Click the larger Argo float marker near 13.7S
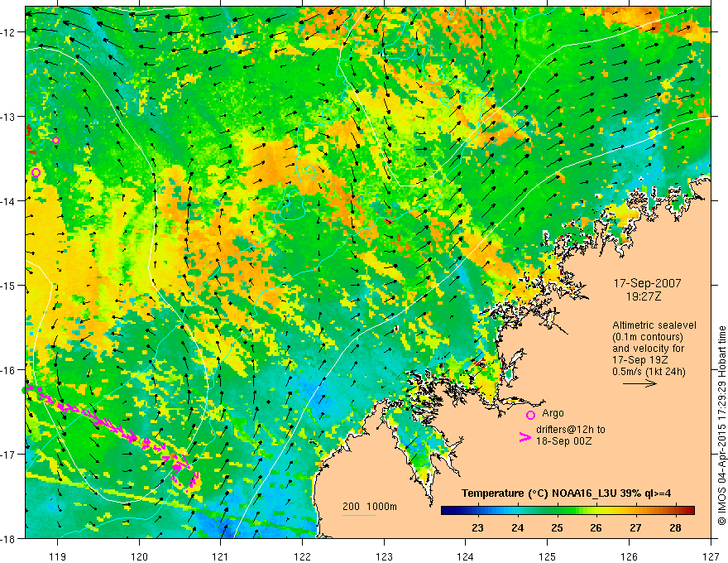The image size is (728, 563). (36, 172)
